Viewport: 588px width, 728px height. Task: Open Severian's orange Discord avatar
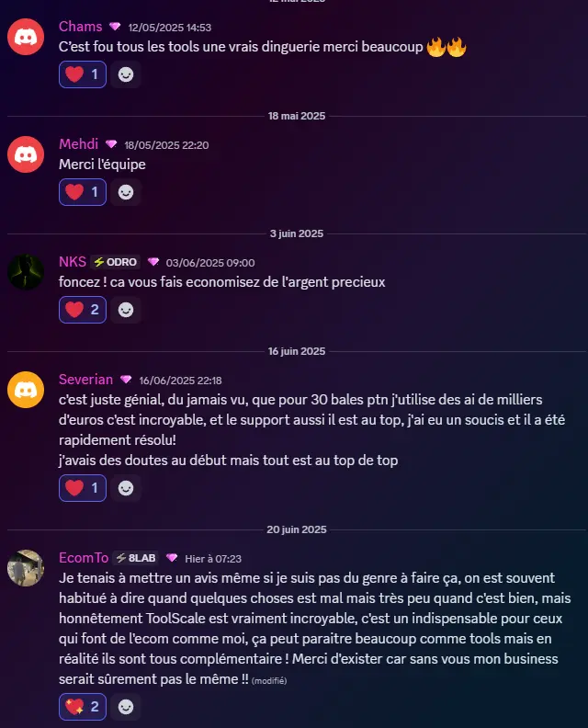pyautogui.click(x=26, y=390)
